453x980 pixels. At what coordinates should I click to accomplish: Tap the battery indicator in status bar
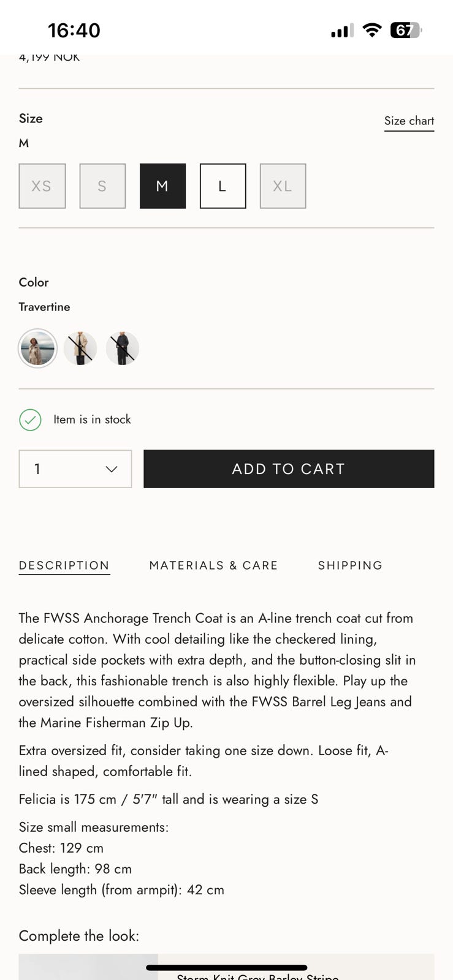tap(406, 30)
